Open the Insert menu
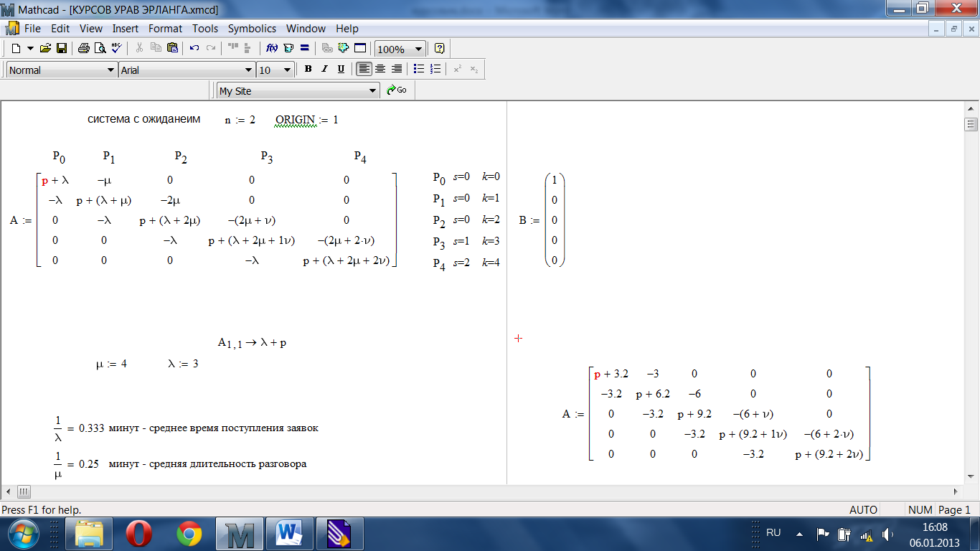Screen dimensions: 980x551 pyautogui.click(x=126, y=29)
